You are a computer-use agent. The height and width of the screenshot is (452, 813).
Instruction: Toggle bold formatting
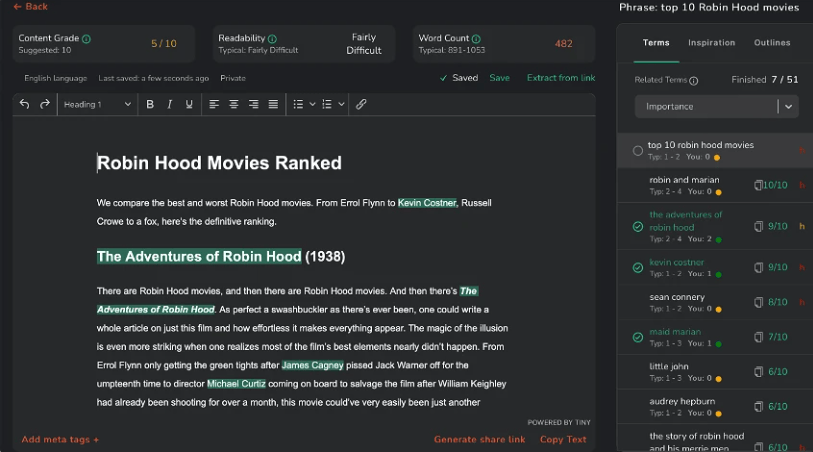tap(150, 104)
